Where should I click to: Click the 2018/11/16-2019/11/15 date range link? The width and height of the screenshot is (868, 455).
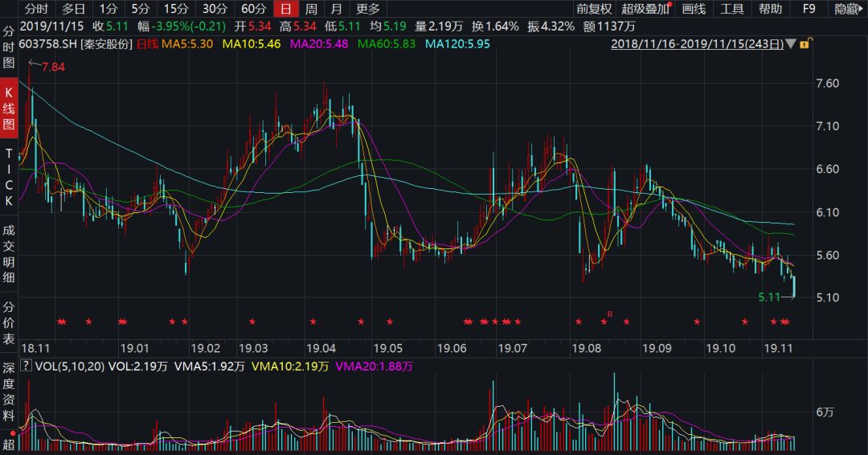coord(697,44)
